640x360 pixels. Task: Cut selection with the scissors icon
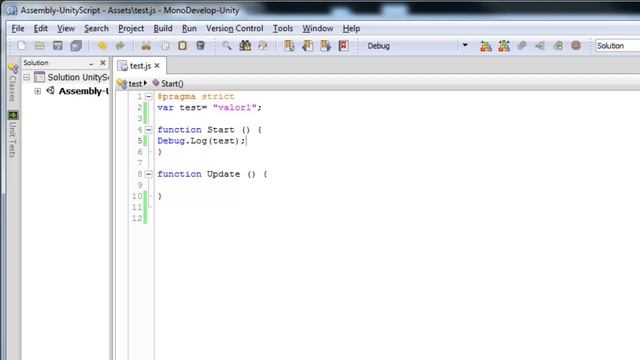pyautogui.click(x=146, y=46)
